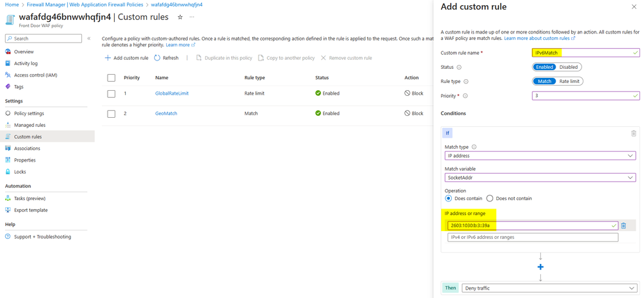Set Rule type to Rate limit
Viewport: 644px width, 298px height.
point(569,81)
